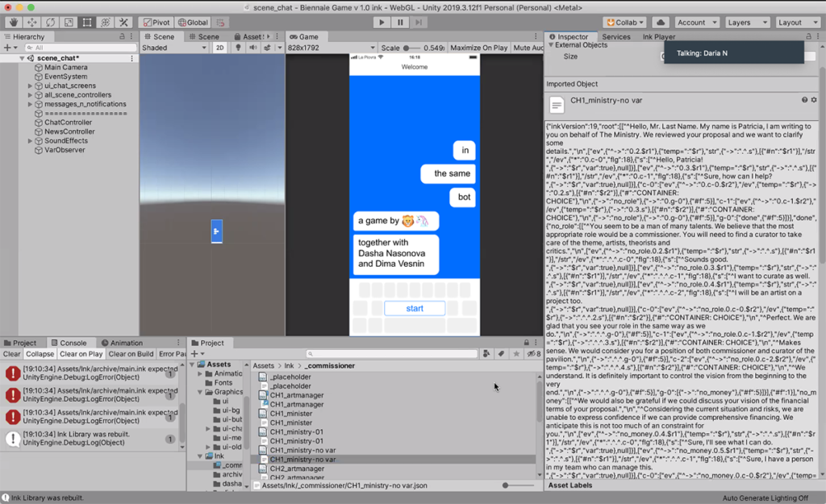Expand the ui_chat_screens hierarchy item

click(31, 85)
